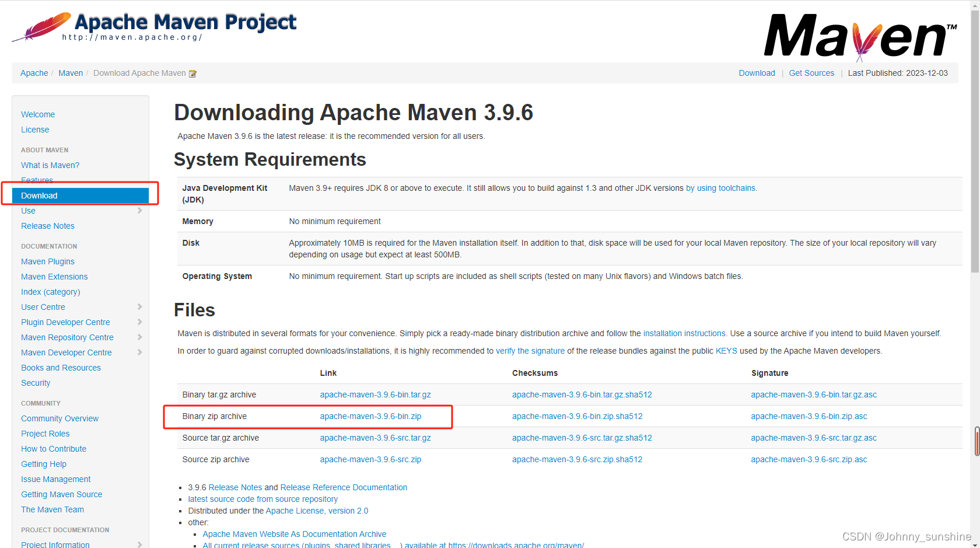The height and width of the screenshot is (548, 980).
Task: Select Get Sources in the top bar
Action: click(x=811, y=73)
